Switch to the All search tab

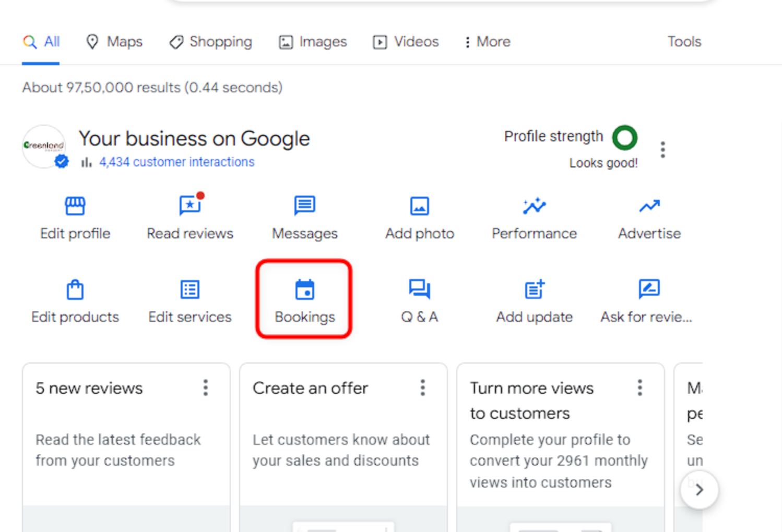tap(41, 42)
